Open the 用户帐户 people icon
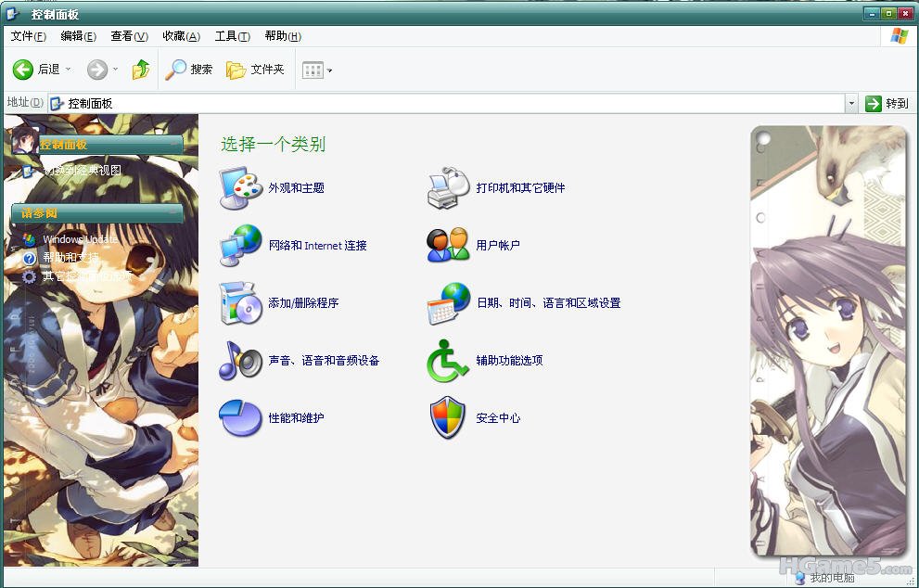The height and width of the screenshot is (588, 919). pos(449,246)
